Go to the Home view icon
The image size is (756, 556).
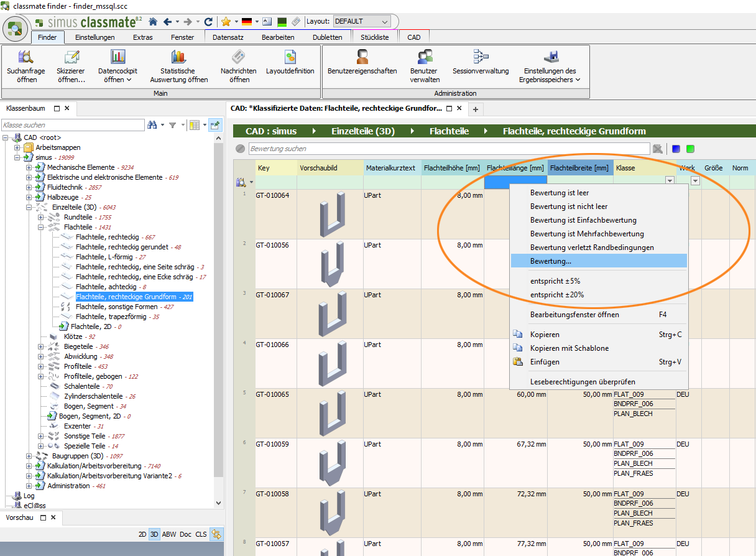coord(153,21)
